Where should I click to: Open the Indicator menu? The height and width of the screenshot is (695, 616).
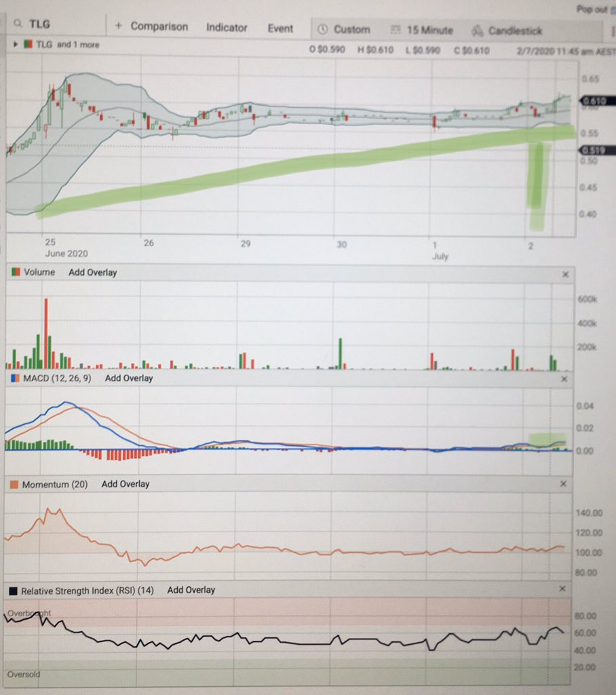click(227, 28)
